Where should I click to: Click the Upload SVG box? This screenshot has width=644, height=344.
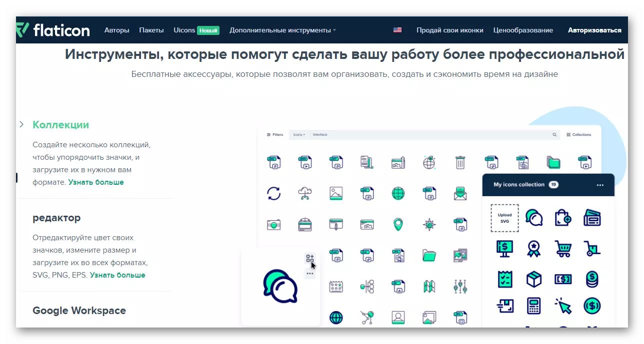click(x=504, y=218)
